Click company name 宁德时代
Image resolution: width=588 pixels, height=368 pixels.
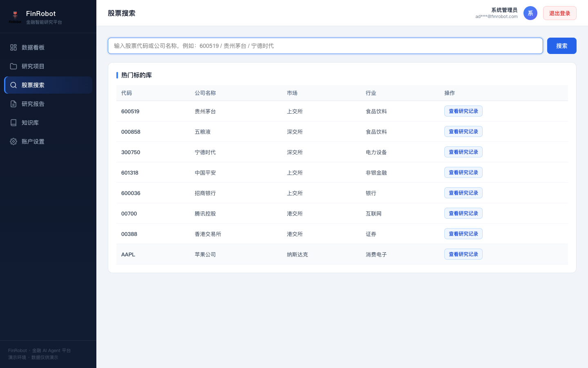[205, 152]
